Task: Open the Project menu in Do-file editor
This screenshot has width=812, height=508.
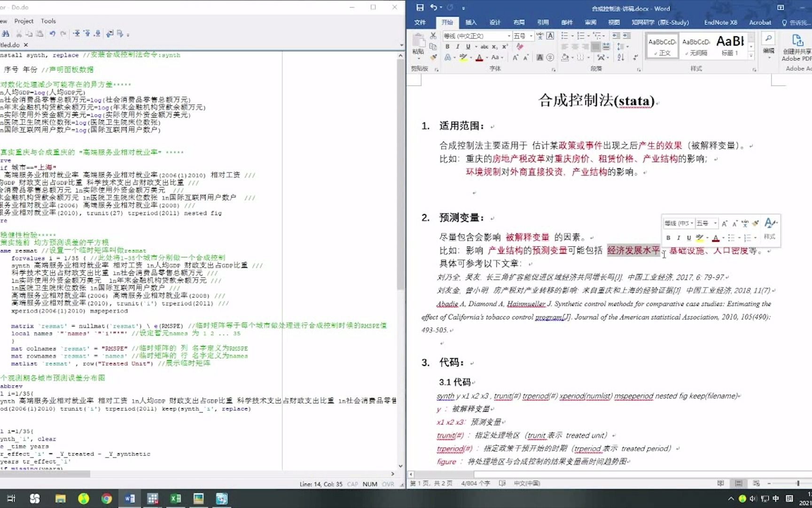Action: point(23,21)
